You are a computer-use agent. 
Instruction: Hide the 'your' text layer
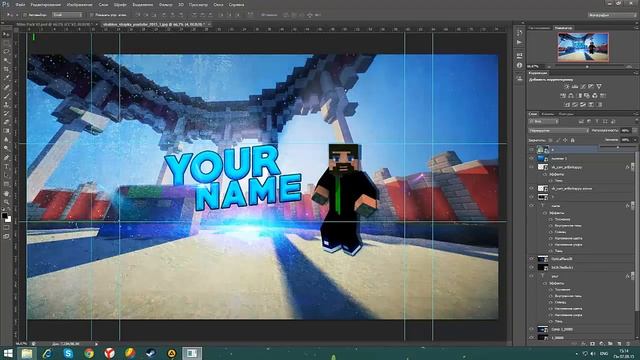(x=531, y=276)
